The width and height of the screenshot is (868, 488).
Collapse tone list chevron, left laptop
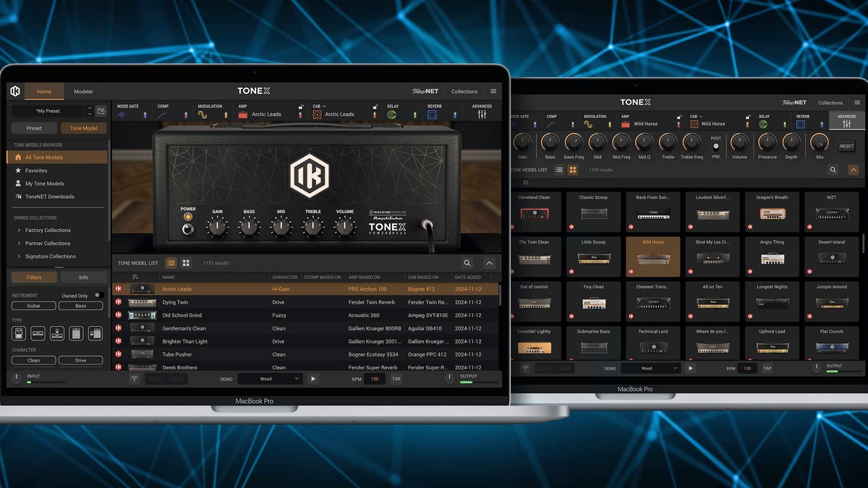pos(489,263)
